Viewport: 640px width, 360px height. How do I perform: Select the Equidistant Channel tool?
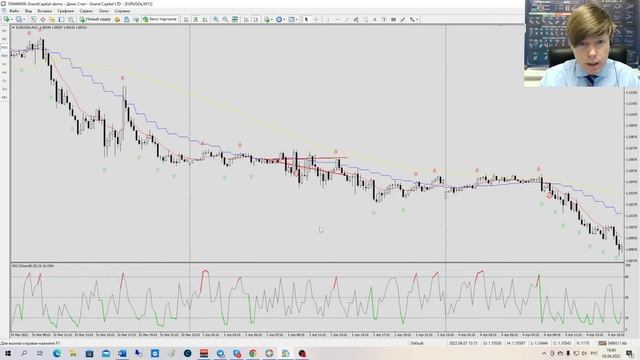pos(356,19)
